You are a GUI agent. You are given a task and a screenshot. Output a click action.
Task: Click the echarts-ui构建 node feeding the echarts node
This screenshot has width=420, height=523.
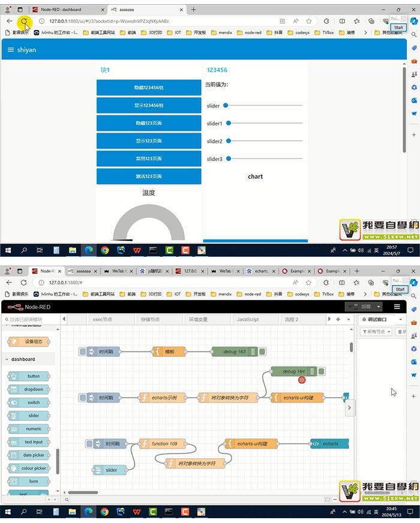click(251, 444)
